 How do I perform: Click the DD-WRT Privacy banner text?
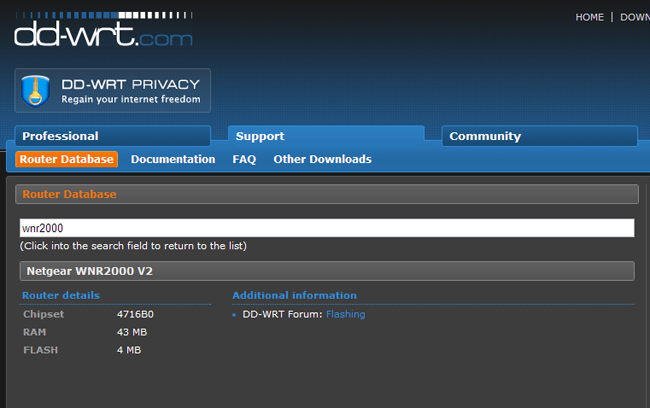coord(130,91)
